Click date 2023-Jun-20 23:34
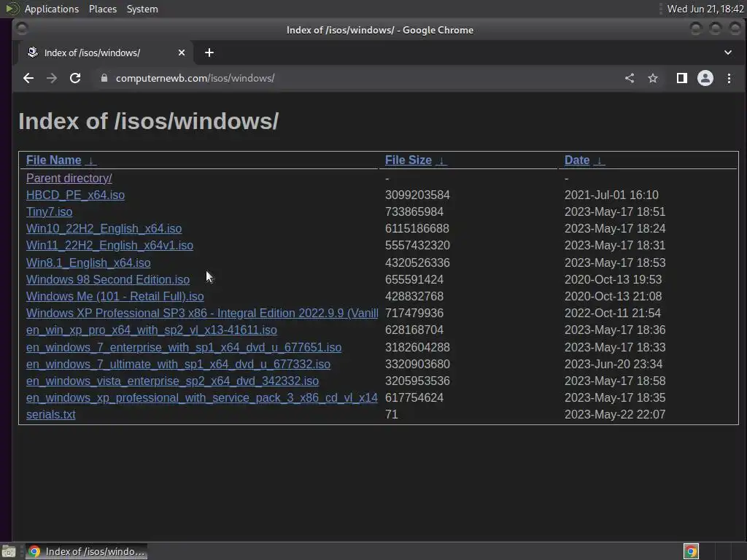Image resolution: width=747 pixels, height=560 pixels. tap(613, 365)
